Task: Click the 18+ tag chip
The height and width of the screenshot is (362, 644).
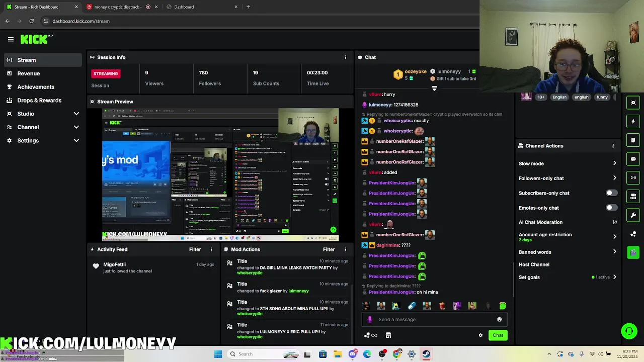Action: point(541,97)
